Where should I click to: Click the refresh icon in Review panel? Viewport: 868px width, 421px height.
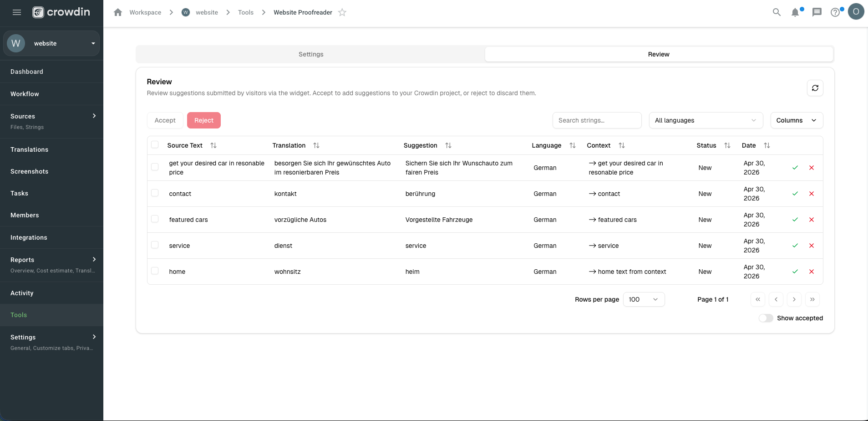[x=815, y=88]
